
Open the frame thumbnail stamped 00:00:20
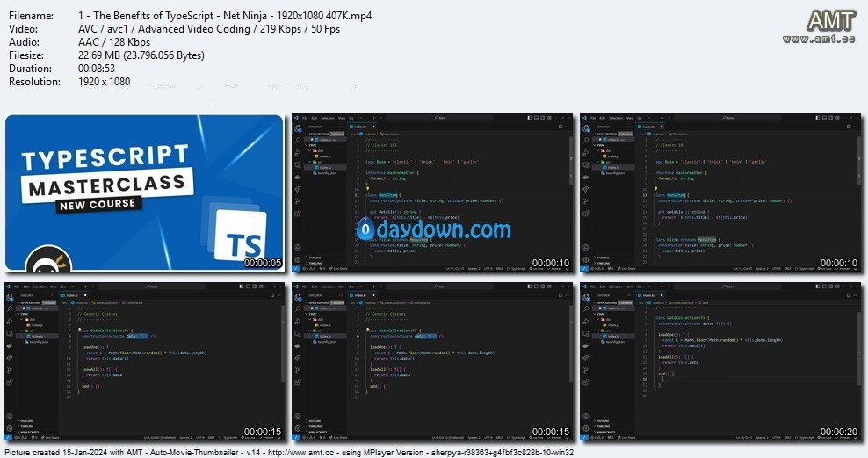click(720, 361)
